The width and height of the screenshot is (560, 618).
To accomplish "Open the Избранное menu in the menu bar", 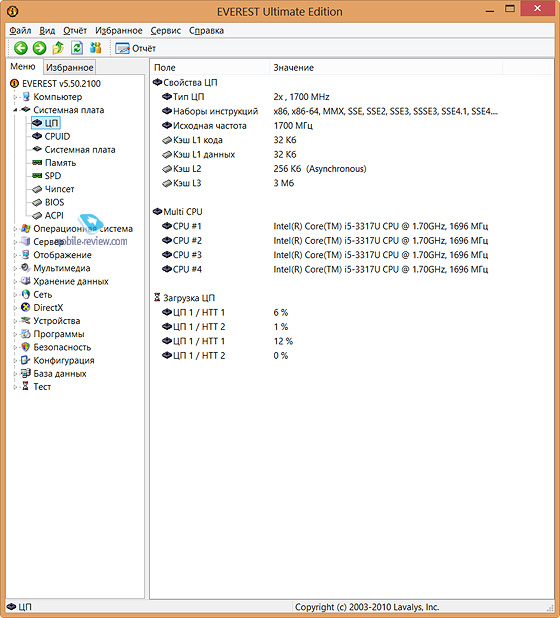I will pyautogui.click(x=119, y=30).
